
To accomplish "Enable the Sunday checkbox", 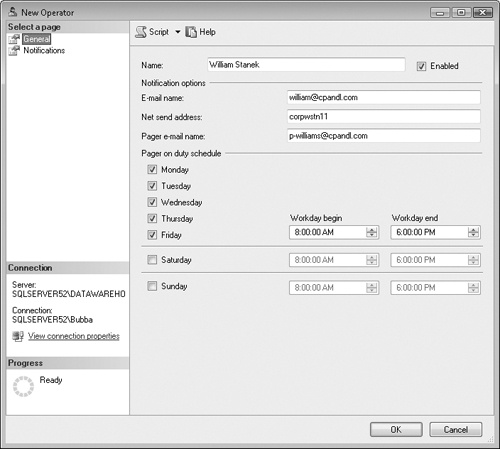I will pos(152,286).
